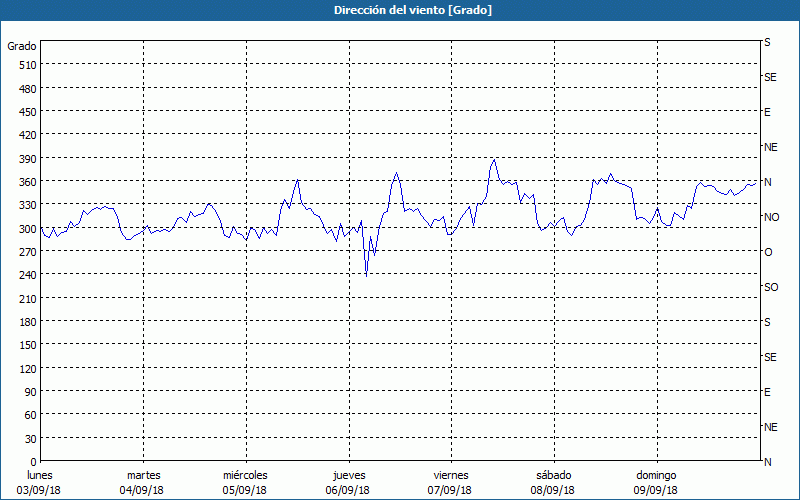
Task: Click the 'SO' compass label on right axis
Action: click(771, 287)
